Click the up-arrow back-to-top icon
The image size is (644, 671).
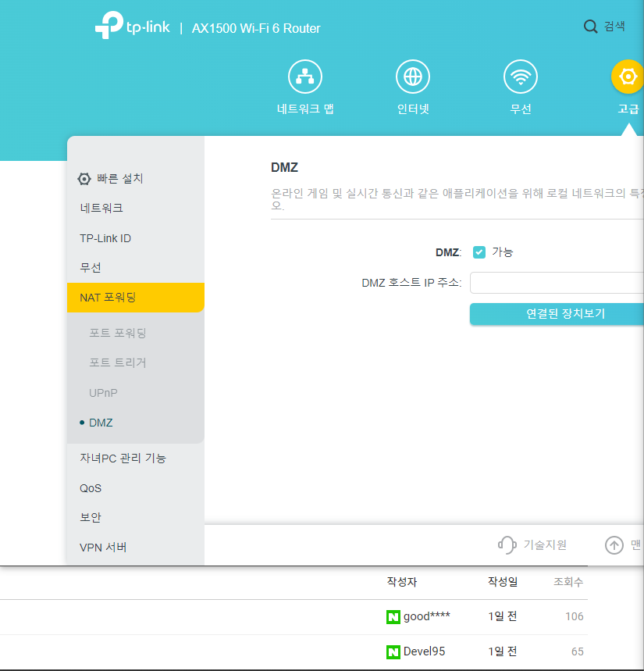click(x=614, y=544)
